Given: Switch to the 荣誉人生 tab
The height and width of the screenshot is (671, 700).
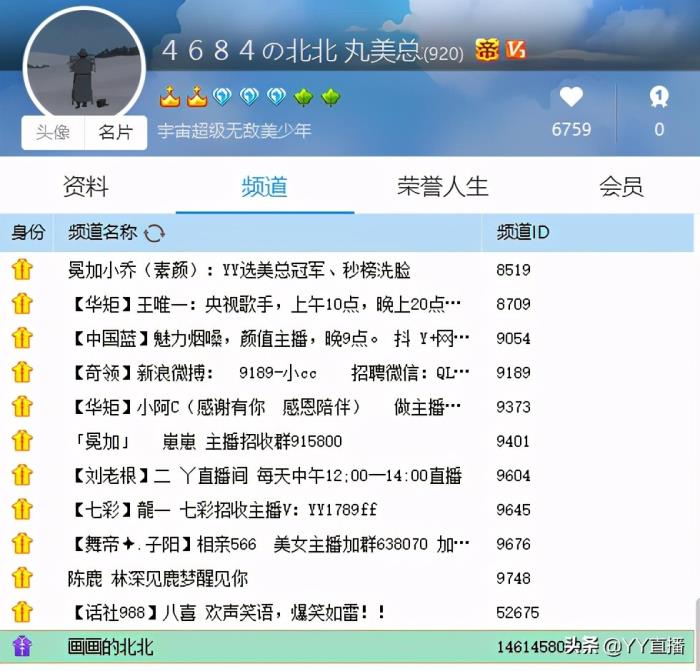Looking at the screenshot, I should [x=442, y=187].
